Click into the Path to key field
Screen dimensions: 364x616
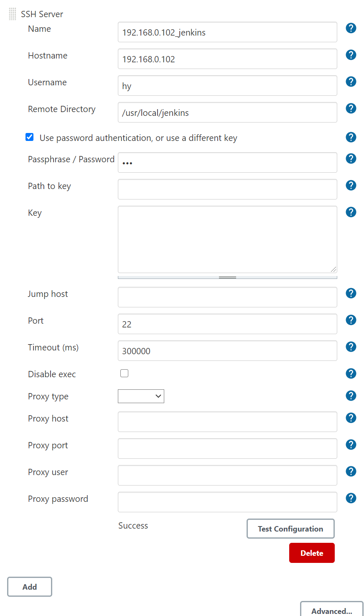click(x=227, y=189)
